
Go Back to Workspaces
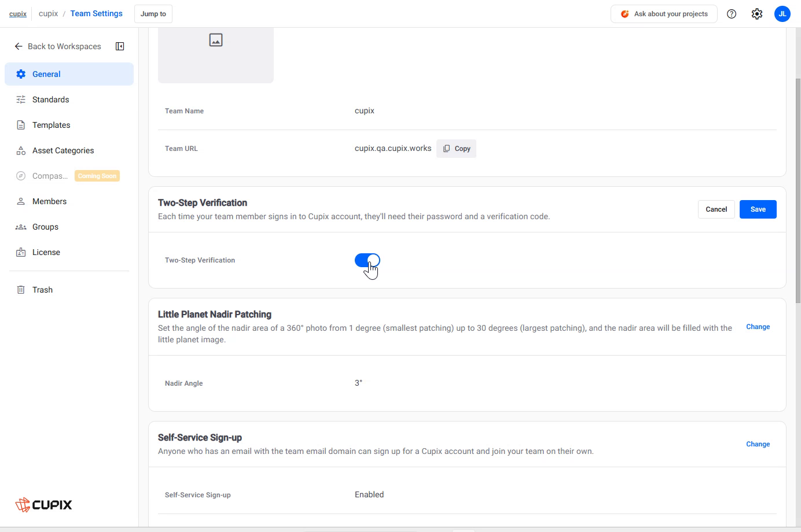pos(58,46)
